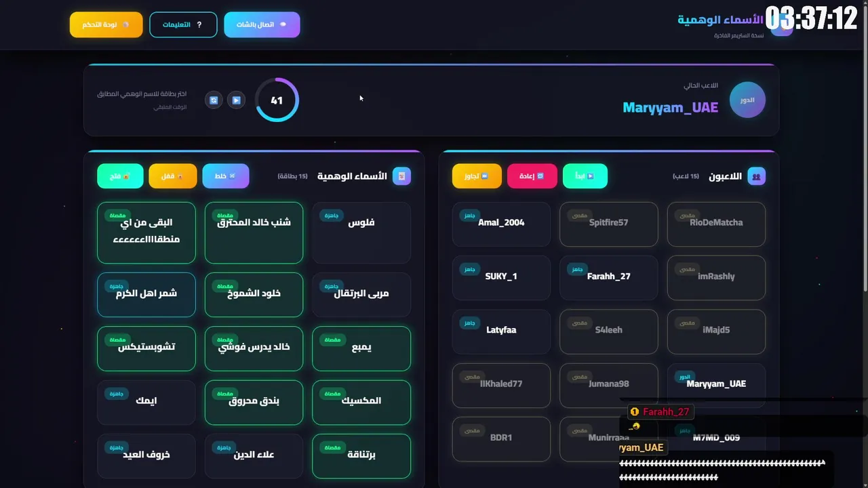
Task: Select player imRashly
Action: coord(716,277)
